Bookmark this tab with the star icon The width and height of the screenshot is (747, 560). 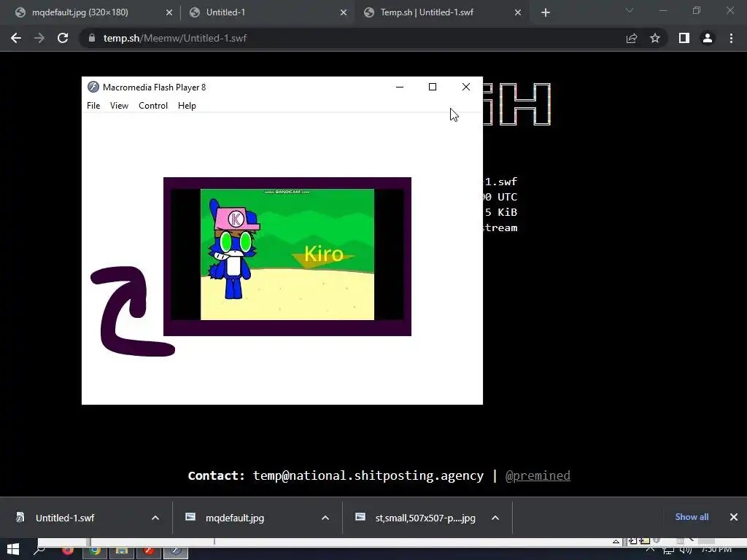click(655, 38)
